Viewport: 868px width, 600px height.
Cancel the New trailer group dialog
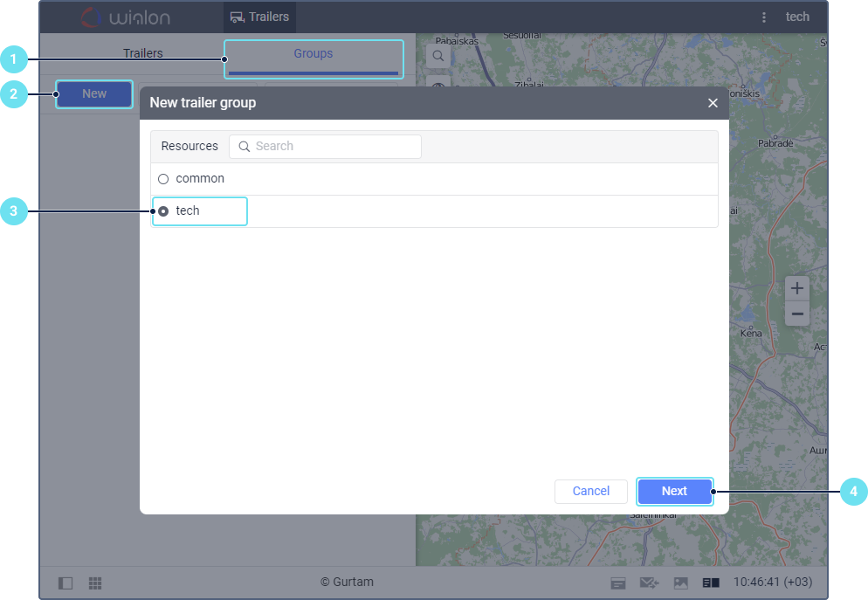point(590,491)
